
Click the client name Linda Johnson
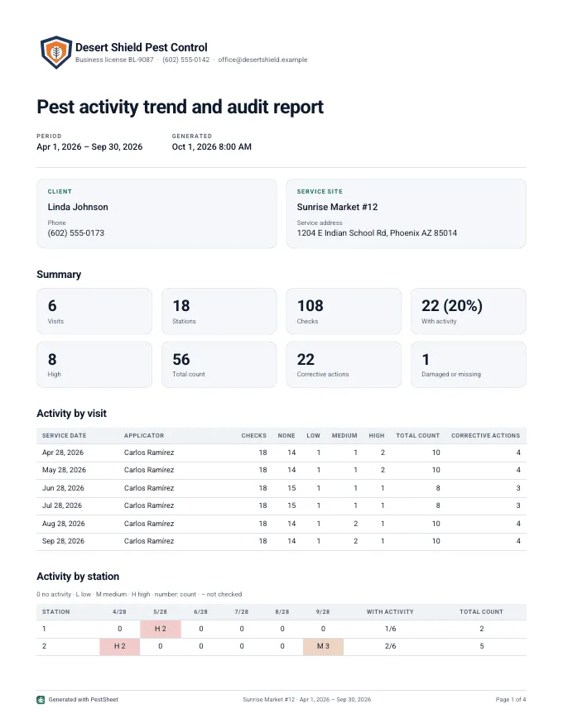click(78, 207)
